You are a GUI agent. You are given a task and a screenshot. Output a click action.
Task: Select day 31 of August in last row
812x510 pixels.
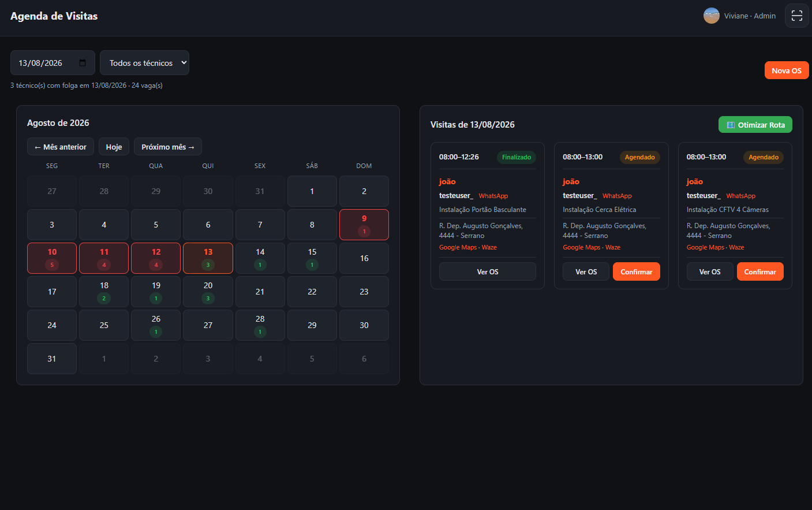pos(52,359)
